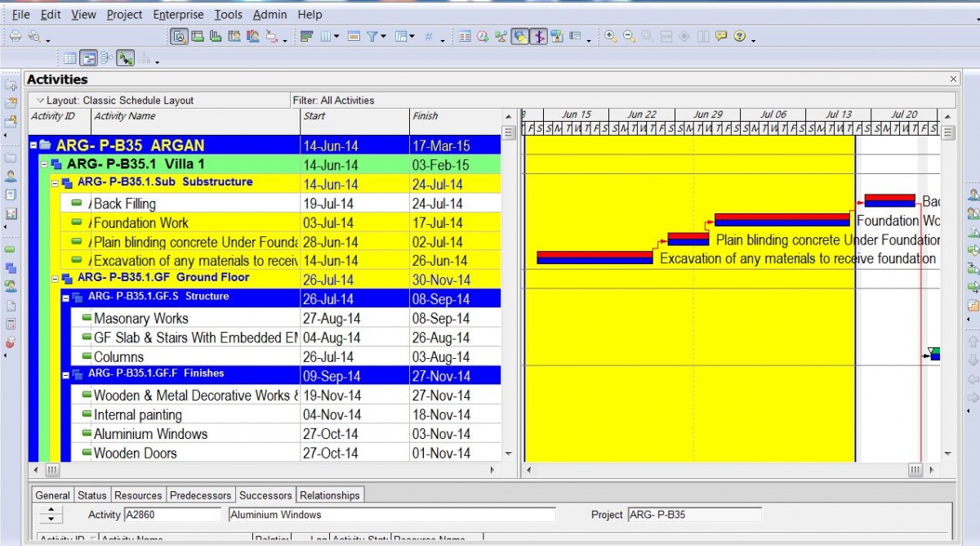This screenshot has height=546, width=980.
Task: Open the Columns icon dropdown arrow
Action: 336,36
